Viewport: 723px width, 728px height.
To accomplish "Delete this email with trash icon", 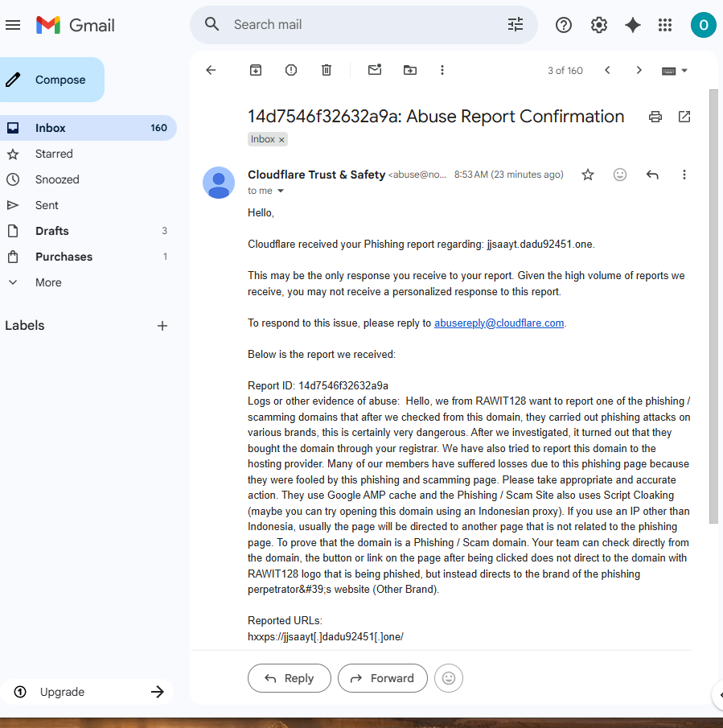I will pyautogui.click(x=327, y=70).
